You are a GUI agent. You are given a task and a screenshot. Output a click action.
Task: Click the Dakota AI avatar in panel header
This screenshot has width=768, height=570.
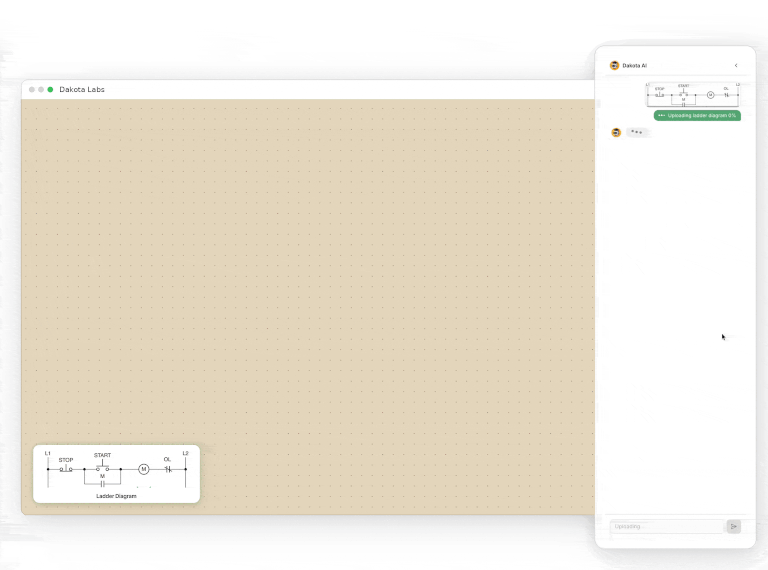(614, 65)
